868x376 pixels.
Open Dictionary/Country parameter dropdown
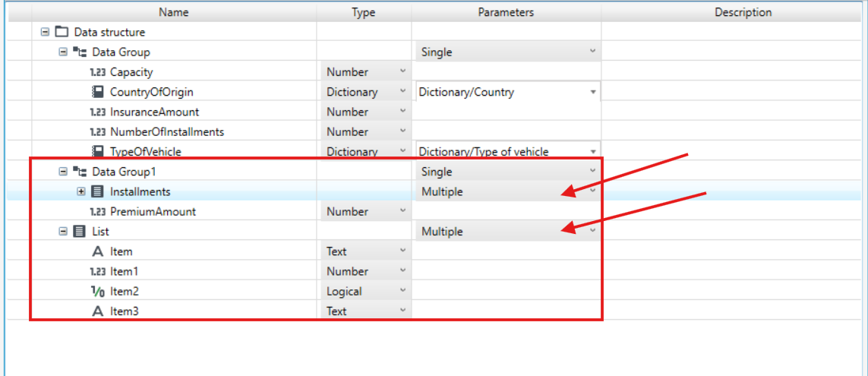(x=508, y=92)
